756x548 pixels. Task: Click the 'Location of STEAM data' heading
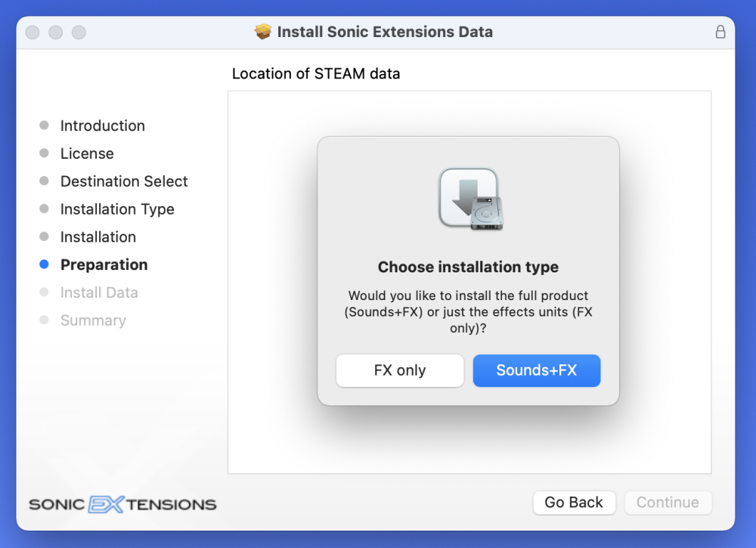coord(316,74)
